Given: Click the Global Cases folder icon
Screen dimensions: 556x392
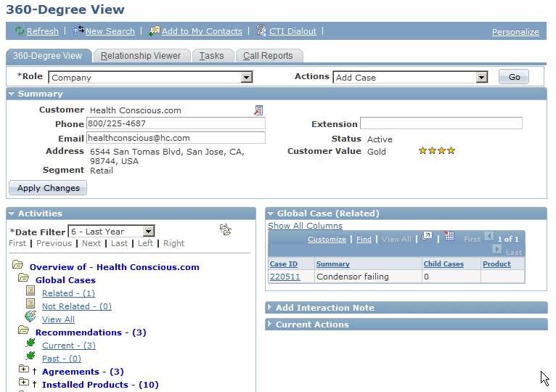Looking at the screenshot, I should 23,278.
